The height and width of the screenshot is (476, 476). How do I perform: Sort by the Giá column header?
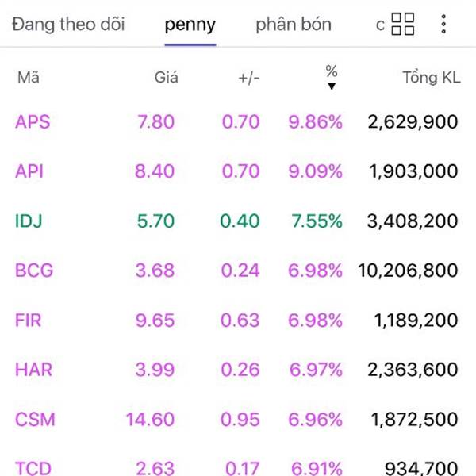(x=166, y=77)
